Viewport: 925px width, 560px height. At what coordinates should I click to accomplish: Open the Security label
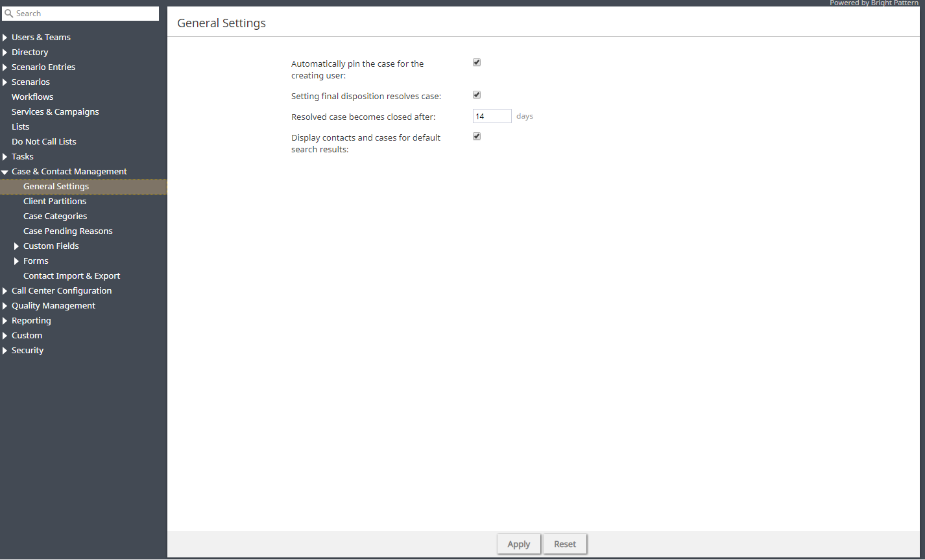pos(27,351)
